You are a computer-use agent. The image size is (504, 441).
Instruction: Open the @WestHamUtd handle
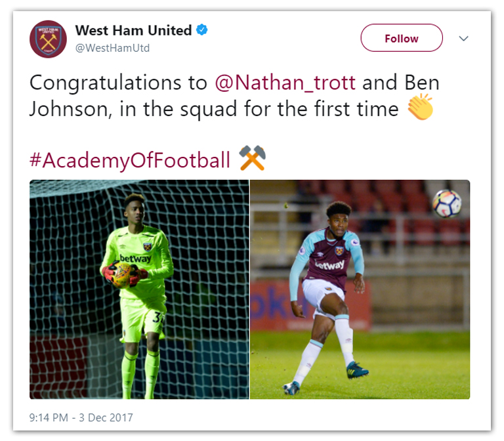pyautogui.click(x=112, y=48)
